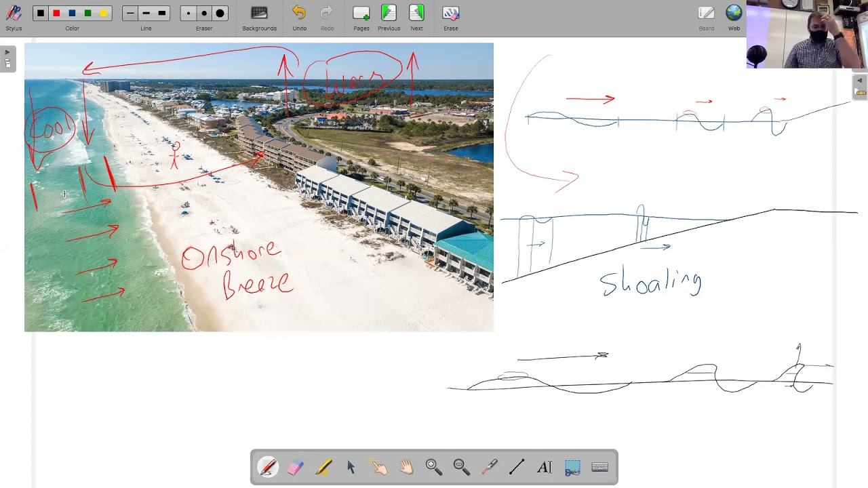Select the hand pan tool
The image size is (868, 488).
click(406, 467)
